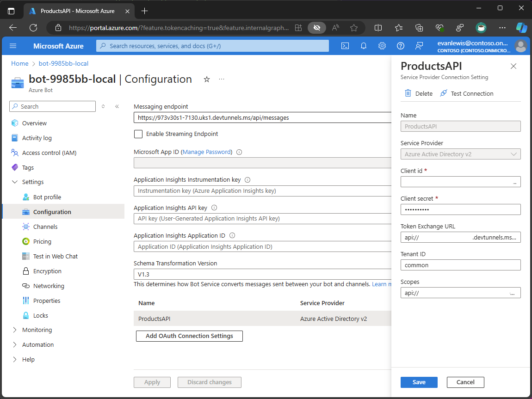Screen dimensions: 532x399
Task: Click the sidebar Search box
Action: tap(53, 106)
